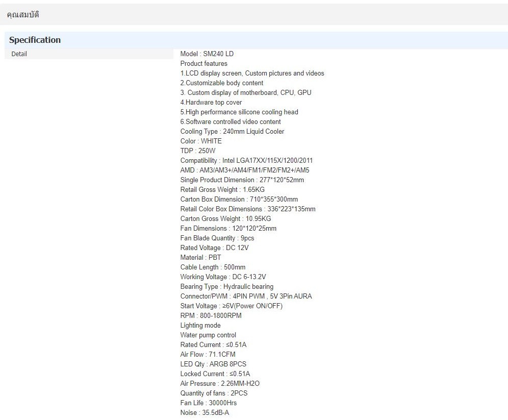Click the Hardware top cover line
Screen dimensions: 508x420
click(x=211, y=103)
